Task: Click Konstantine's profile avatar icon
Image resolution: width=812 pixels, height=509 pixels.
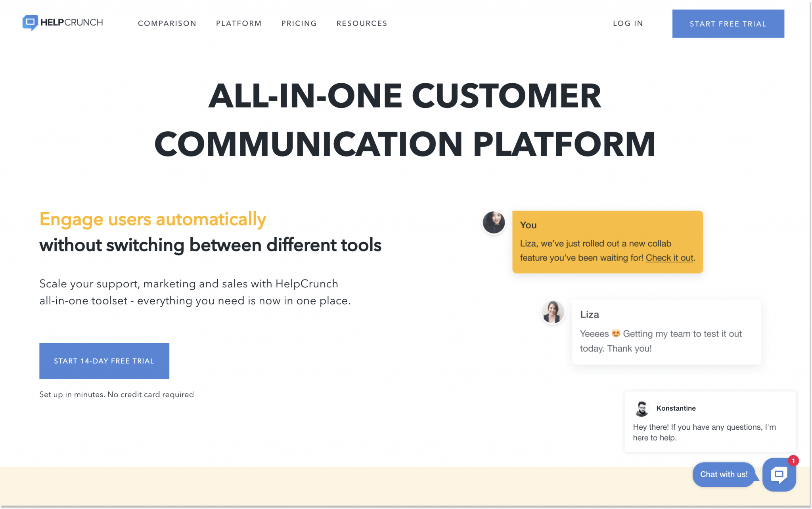Action: click(642, 408)
